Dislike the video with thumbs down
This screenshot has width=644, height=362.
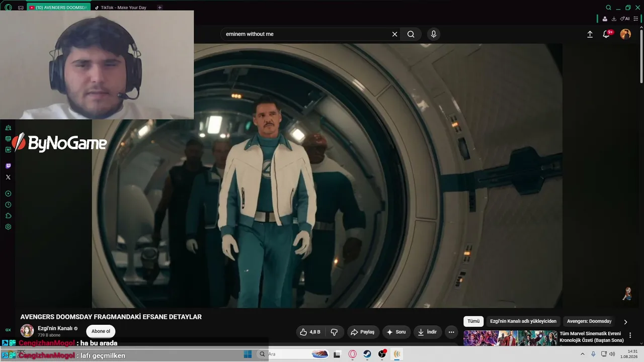click(334, 332)
